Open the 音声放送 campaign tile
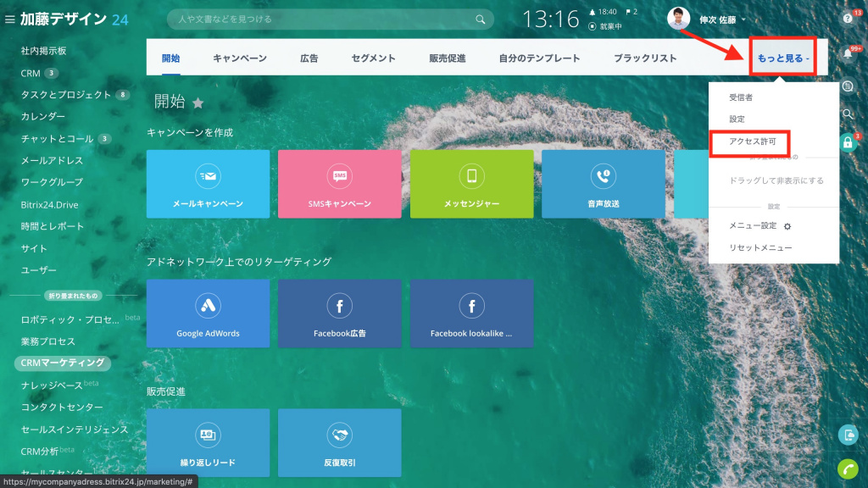Screen dimensions: 868x488 604,184
